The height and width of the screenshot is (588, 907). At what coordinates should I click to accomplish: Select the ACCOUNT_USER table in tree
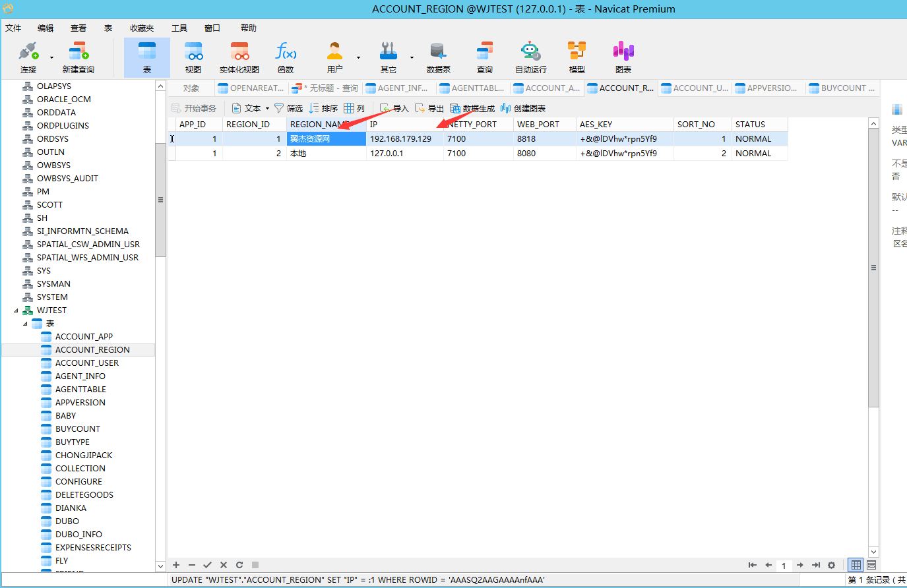click(87, 363)
